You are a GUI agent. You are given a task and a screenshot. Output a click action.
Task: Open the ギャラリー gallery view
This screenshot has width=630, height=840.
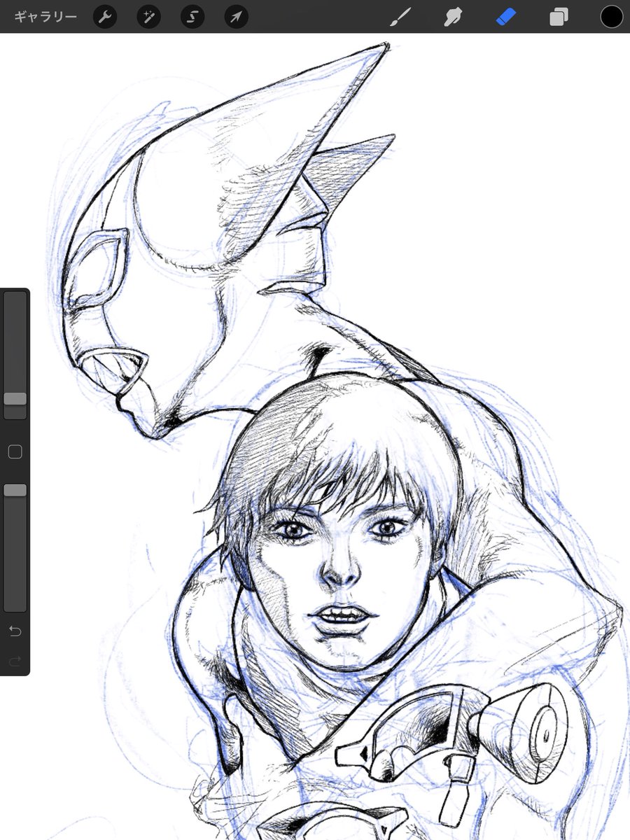[45, 16]
